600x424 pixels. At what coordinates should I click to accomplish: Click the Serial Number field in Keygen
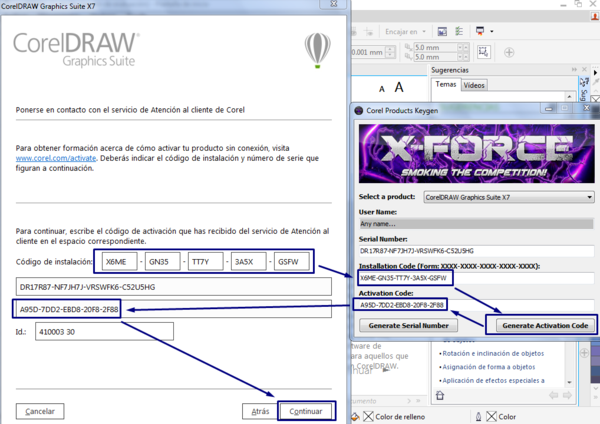point(476,251)
